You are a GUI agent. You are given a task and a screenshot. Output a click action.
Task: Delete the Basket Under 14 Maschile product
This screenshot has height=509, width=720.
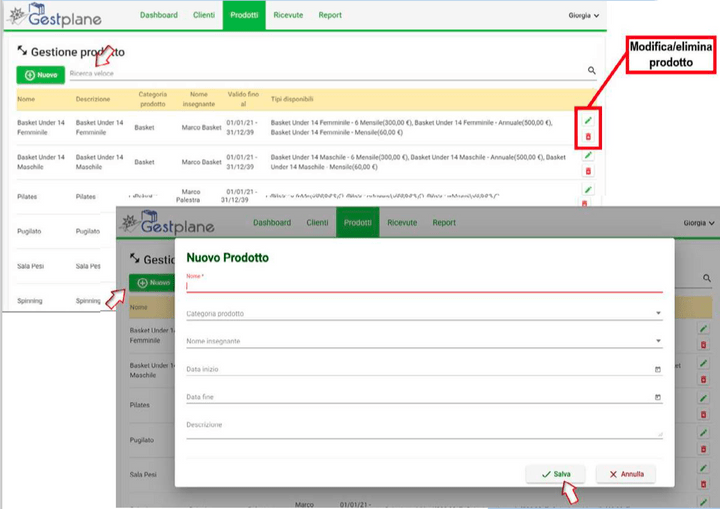coord(588,171)
